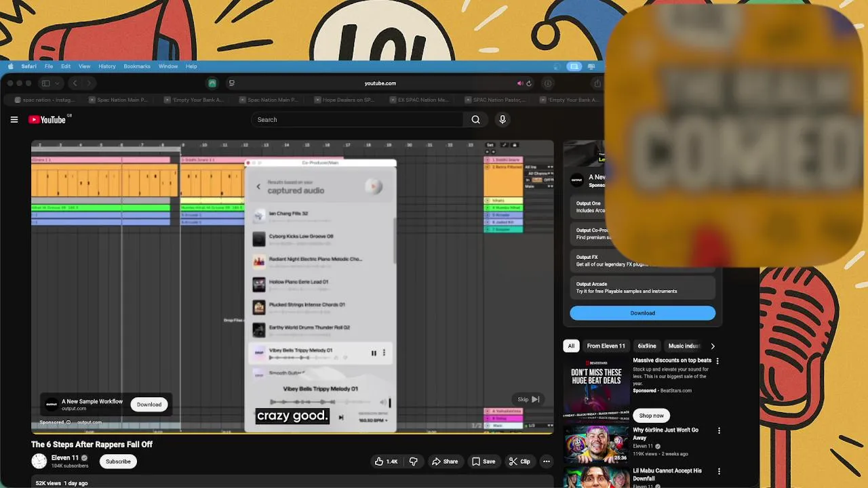Image resolution: width=868 pixels, height=488 pixels.
Task: Open Eleven 11 channel avatar below the video
Action: pyautogui.click(x=39, y=461)
